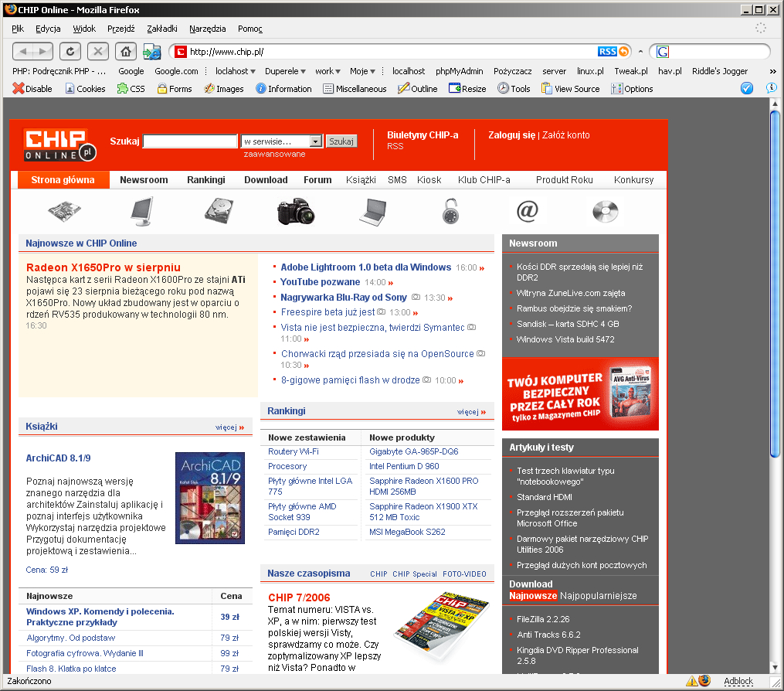The image size is (784, 691).
Task: Go to the Home page icon
Action: tap(126, 51)
